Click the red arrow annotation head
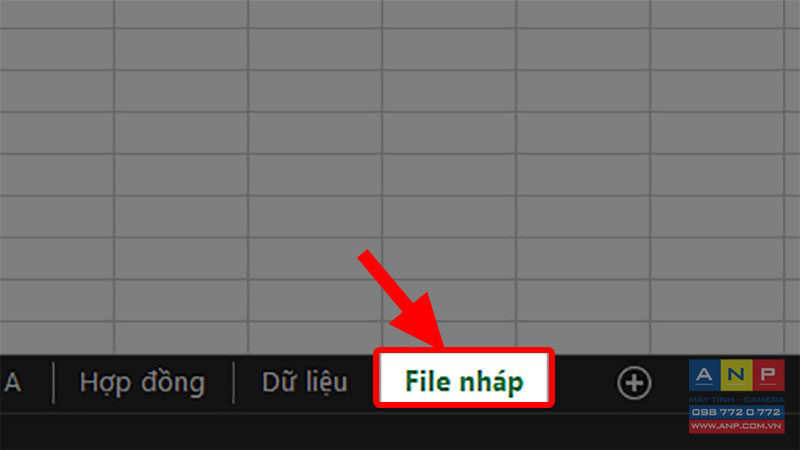The image size is (800, 450). [421, 322]
